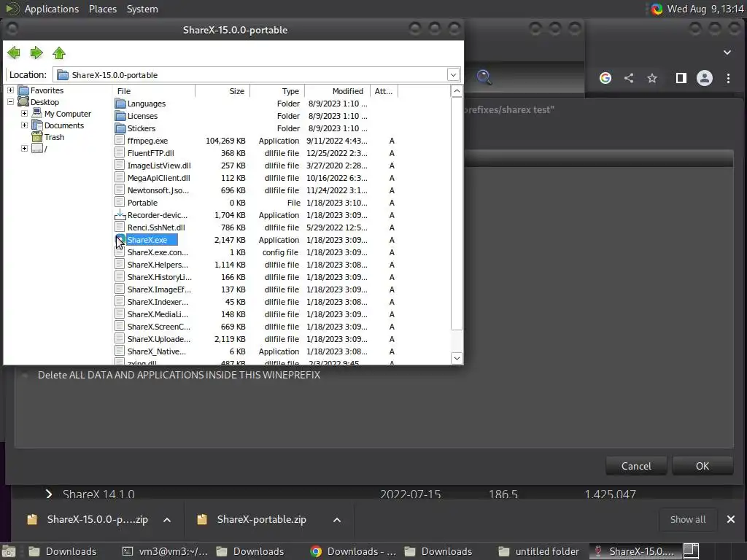Open the ShareX-portable.zip download menu
This screenshot has height=560, width=747.
337,520
